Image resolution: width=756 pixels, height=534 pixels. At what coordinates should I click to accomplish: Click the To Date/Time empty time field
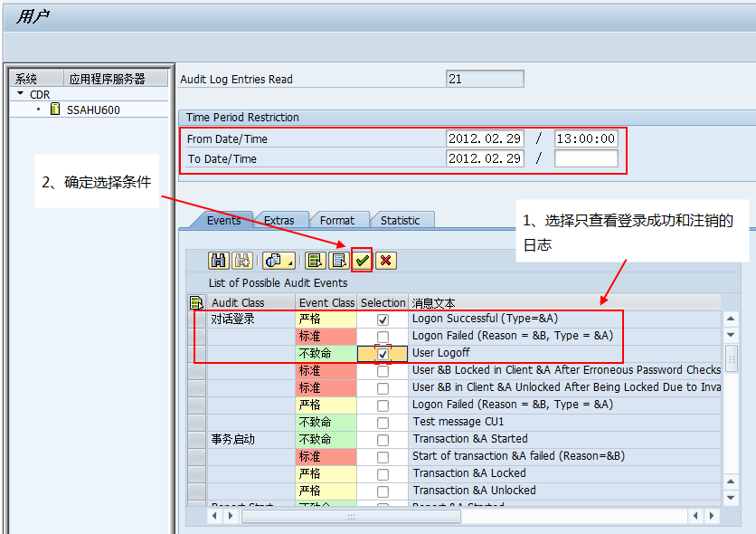pos(586,159)
